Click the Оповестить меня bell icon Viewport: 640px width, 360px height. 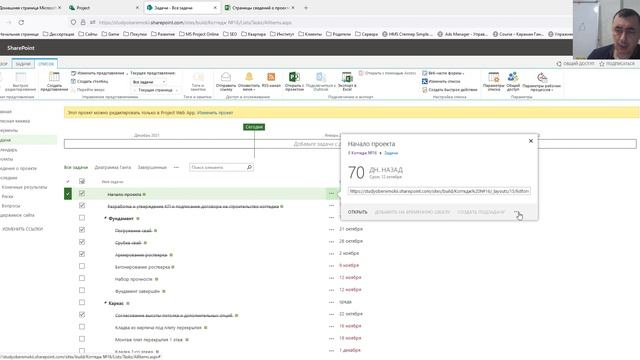(x=249, y=77)
